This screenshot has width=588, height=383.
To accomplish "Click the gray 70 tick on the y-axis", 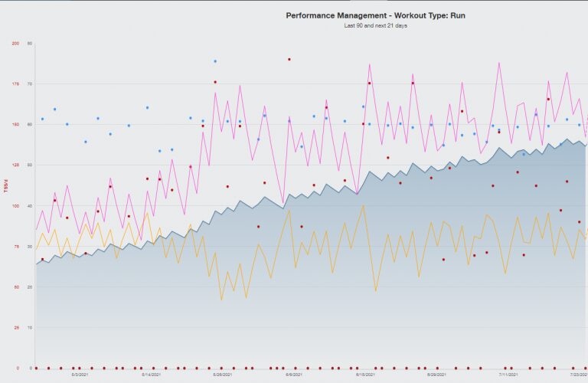I will pos(30,84).
